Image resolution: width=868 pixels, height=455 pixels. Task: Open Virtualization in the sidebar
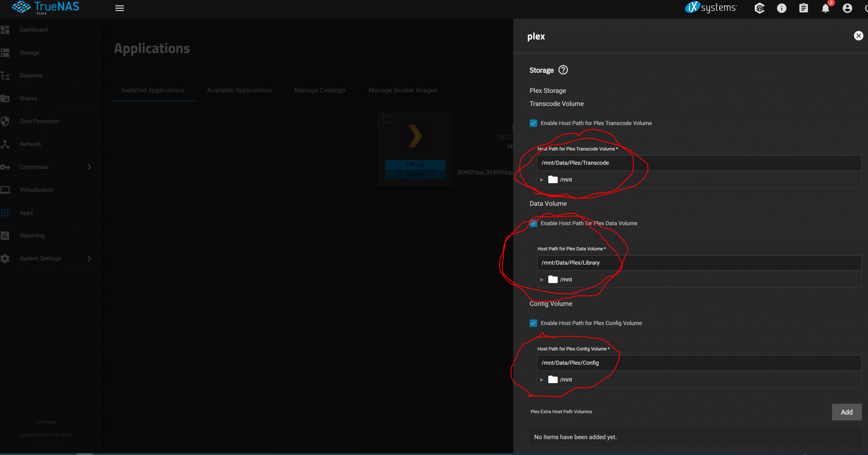(37, 190)
